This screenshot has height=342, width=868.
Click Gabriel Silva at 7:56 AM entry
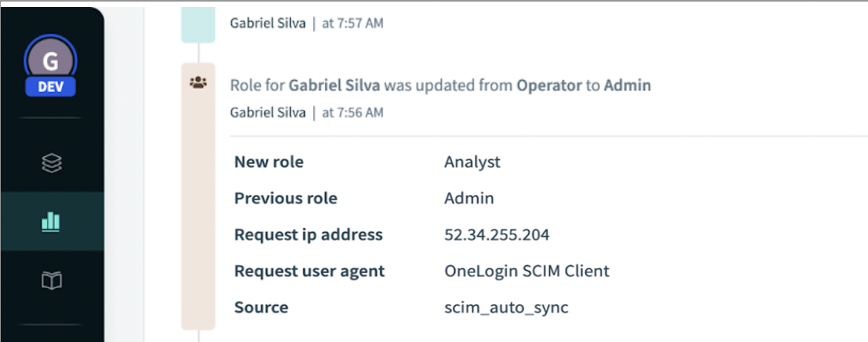tap(267, 113)
